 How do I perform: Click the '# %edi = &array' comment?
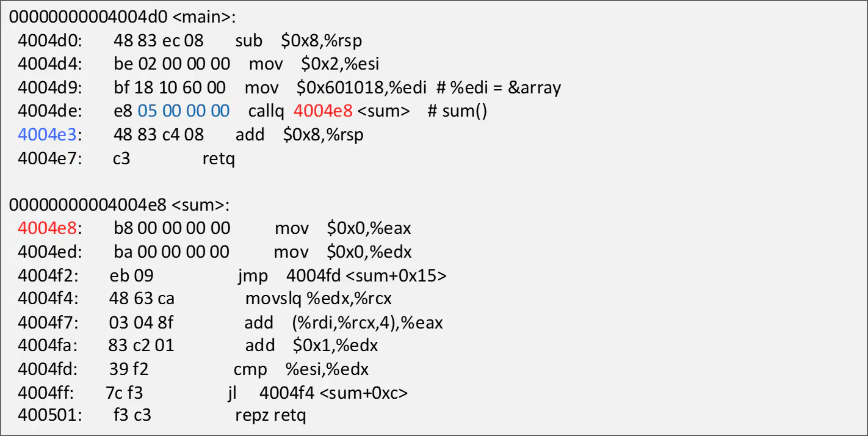coord(499,87)
